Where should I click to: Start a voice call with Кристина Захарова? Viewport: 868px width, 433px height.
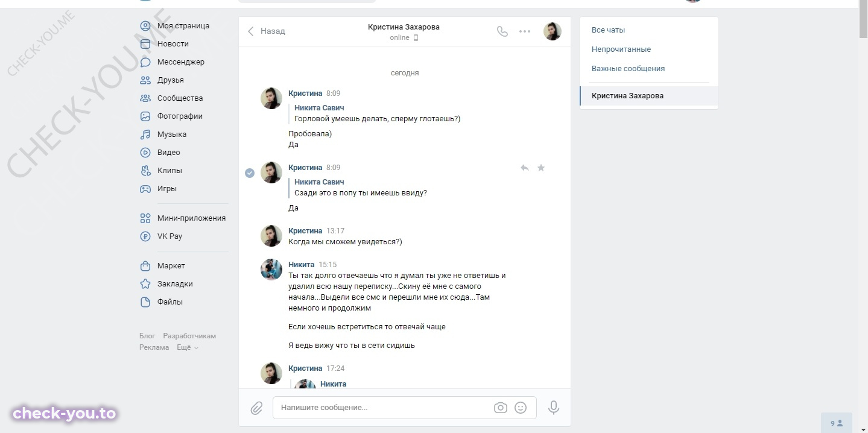(502, 31)
